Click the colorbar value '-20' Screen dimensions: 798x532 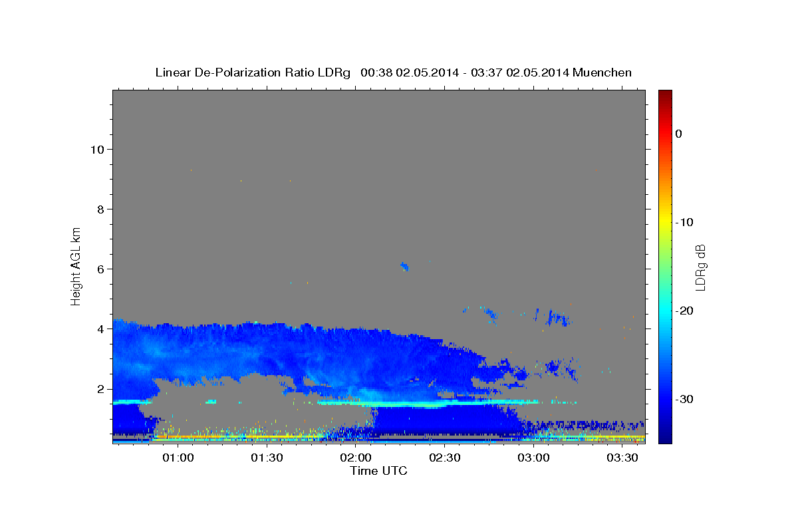684,311
